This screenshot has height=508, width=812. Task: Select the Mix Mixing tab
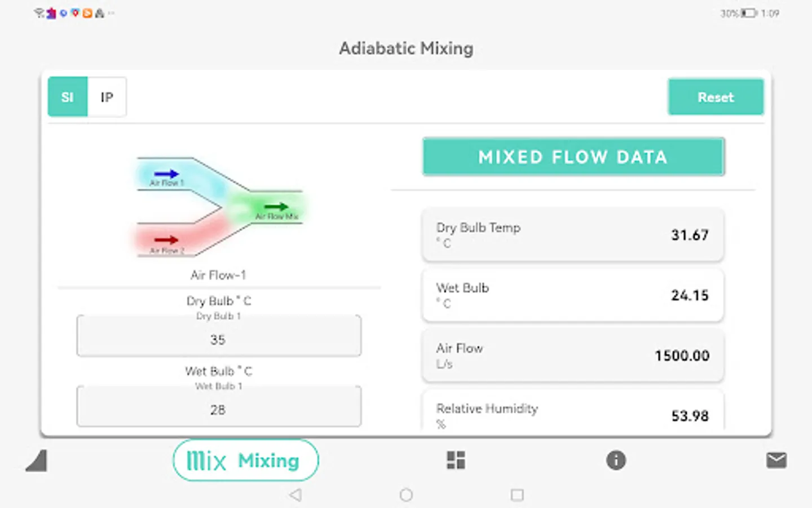tap(245, 461)
